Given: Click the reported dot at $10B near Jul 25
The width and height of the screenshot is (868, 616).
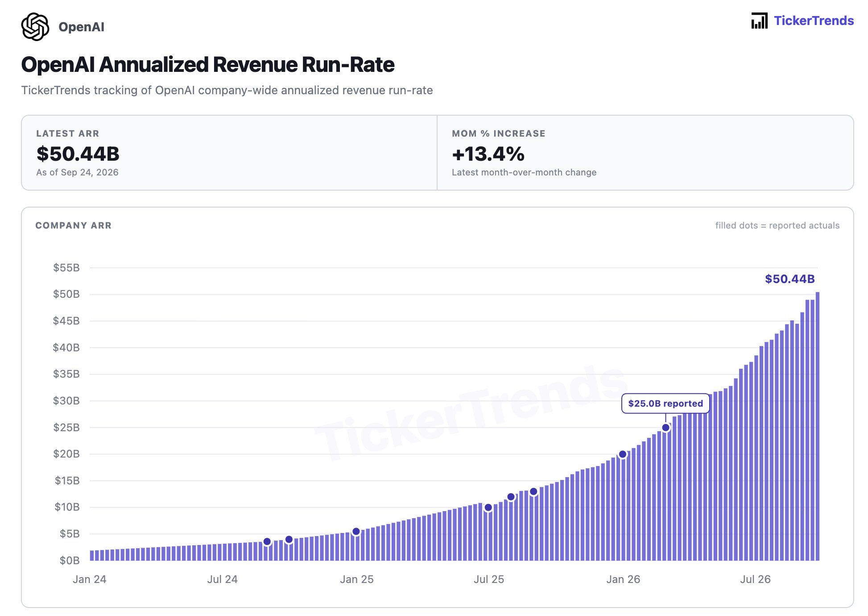Looking at the screenshot, I should pyautogui.click(x=488, y=508).
